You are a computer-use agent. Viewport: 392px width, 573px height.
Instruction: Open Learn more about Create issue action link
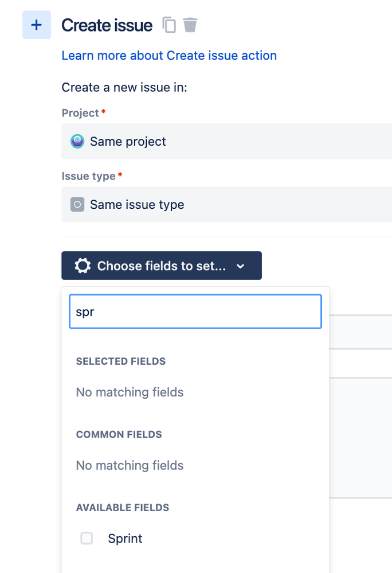(169, 56)
